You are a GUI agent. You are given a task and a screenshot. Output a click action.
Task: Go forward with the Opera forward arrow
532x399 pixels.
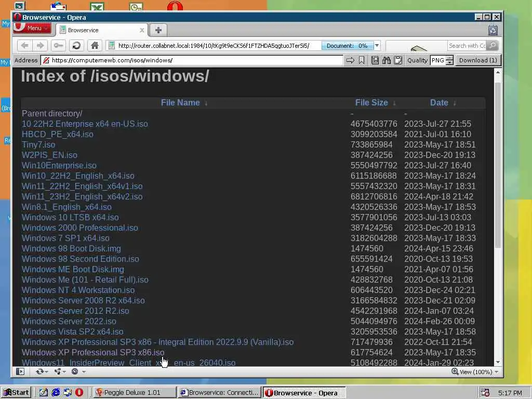coord(40,46)
